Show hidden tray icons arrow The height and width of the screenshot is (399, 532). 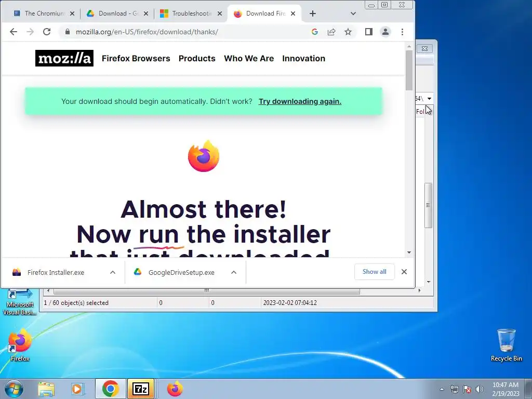coord(442,389)
